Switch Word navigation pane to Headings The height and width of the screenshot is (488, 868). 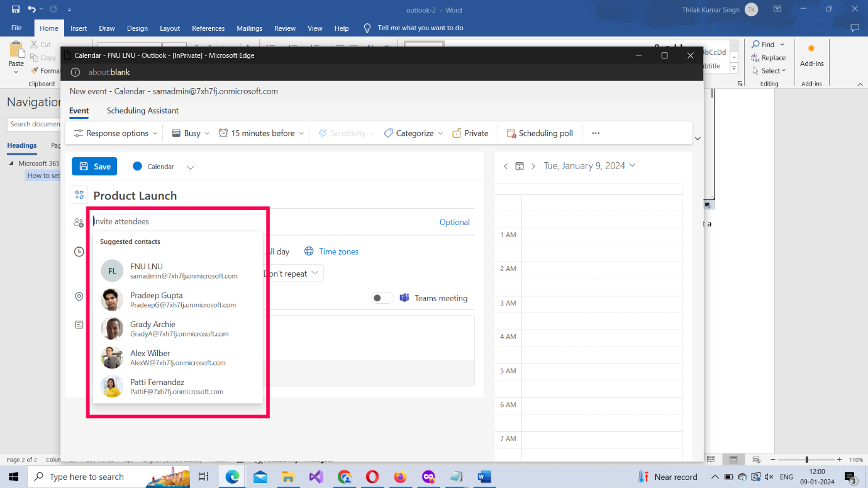click(x=22, y=145)
